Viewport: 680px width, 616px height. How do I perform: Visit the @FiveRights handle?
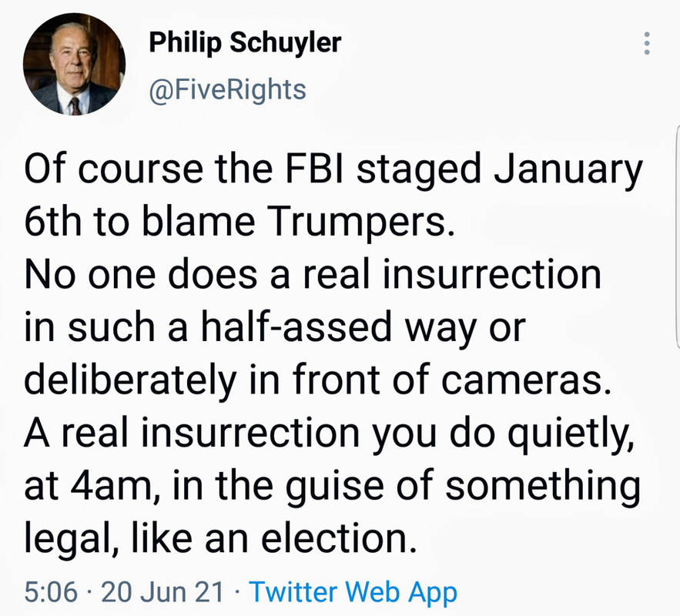[228, 90]
